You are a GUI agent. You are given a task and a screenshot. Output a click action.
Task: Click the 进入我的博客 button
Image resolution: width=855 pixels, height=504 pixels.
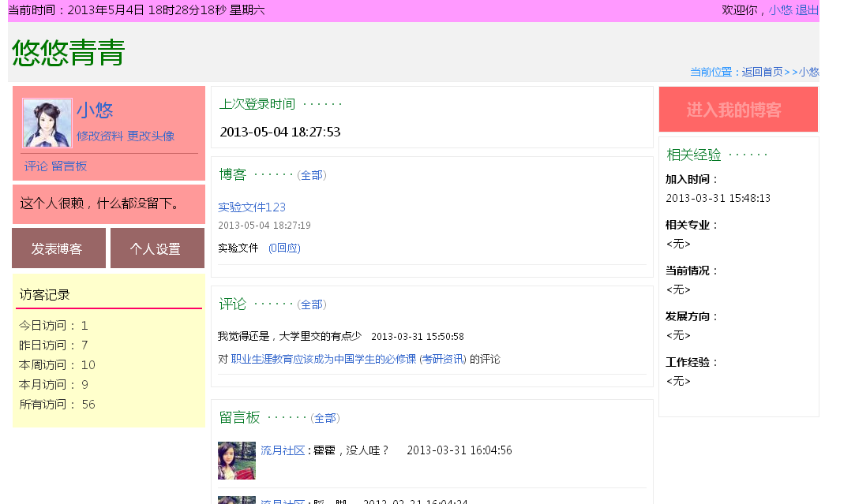pyautogui.click(x=738, y=110)
